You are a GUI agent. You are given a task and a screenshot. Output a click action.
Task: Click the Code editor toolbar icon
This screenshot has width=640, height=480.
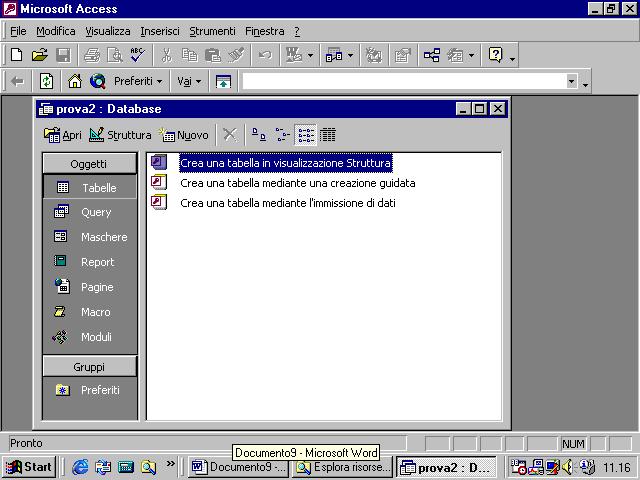[x=373, y=55]
